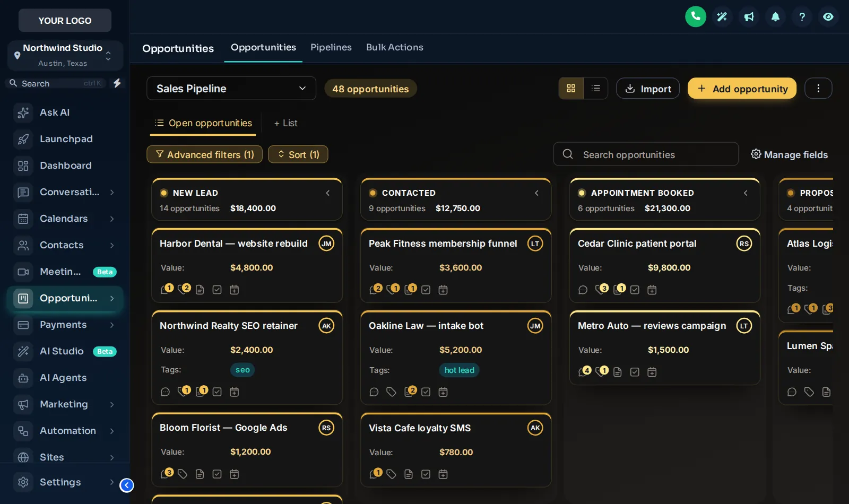Open notes icon on Harbor Dental card
Viewport: 849px width, 504px height.
200,290
